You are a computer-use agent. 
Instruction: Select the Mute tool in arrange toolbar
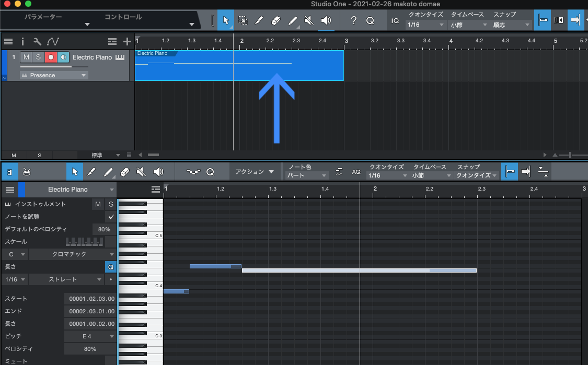(x=309, y=20)
